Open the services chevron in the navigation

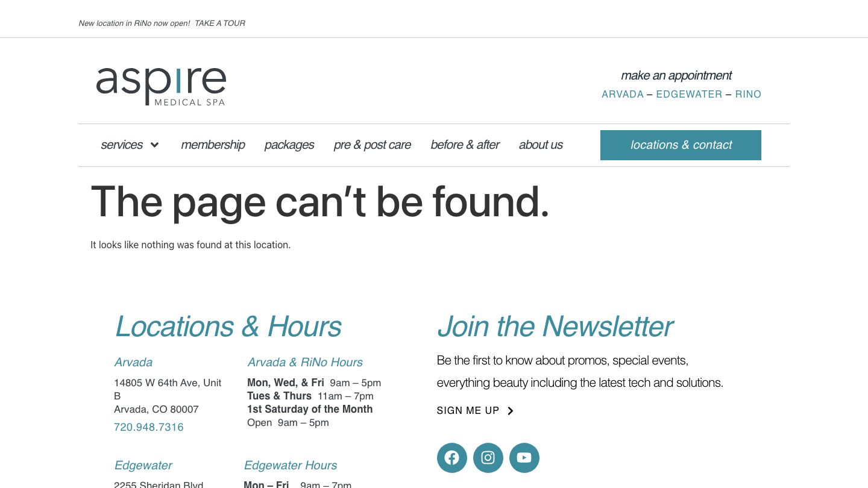[154, 145]
